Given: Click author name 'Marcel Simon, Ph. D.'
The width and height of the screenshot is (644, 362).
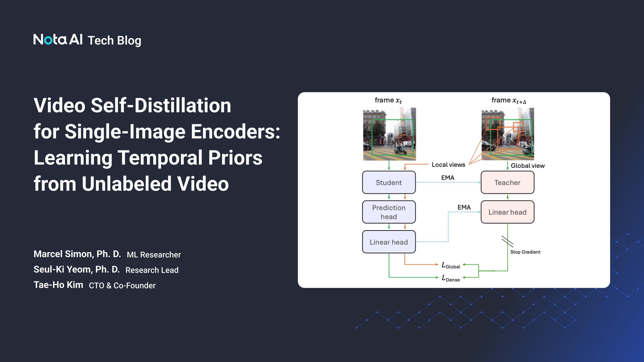Looking at the screenshot, I should coord(77,254).
